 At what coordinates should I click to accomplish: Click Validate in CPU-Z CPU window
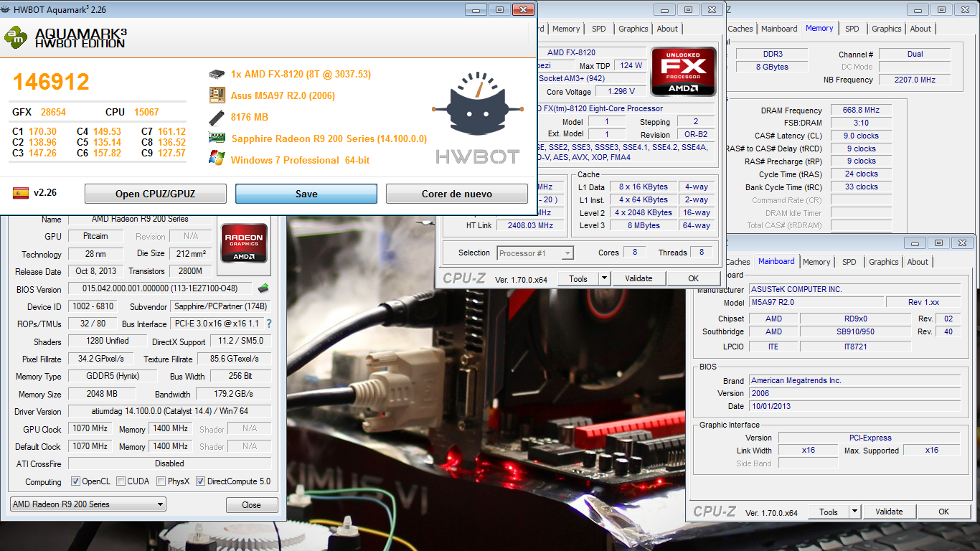pyautogui.click(x=639, y=278)
